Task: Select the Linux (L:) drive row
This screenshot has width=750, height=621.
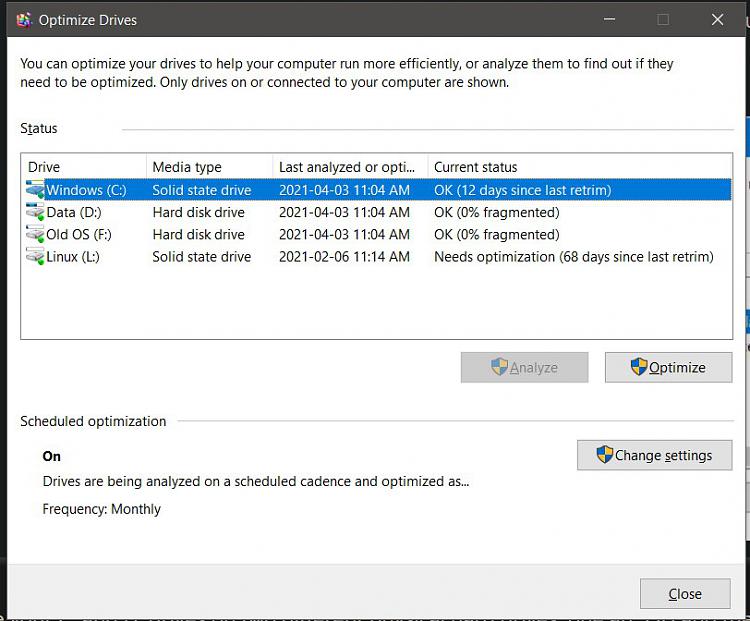Action: 379,256
